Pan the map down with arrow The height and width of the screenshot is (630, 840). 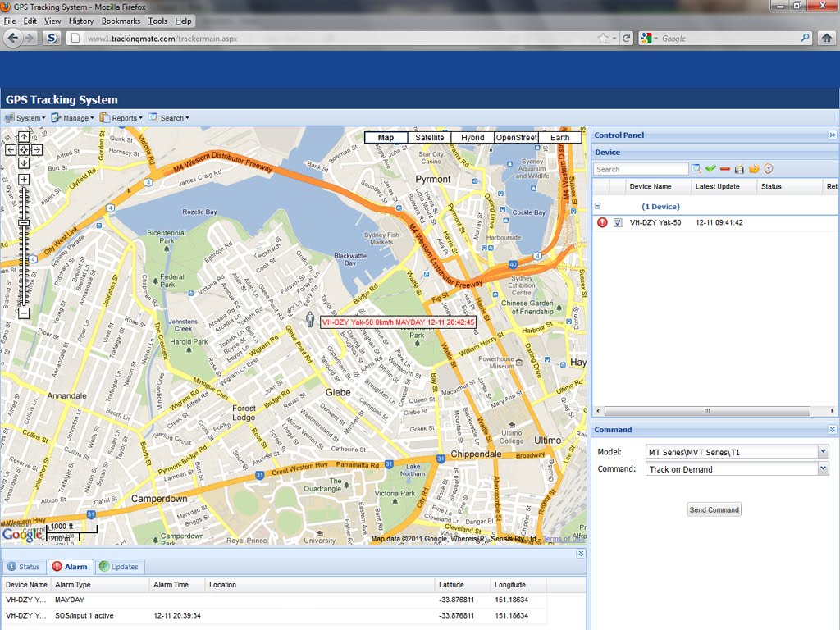point(24,163)
